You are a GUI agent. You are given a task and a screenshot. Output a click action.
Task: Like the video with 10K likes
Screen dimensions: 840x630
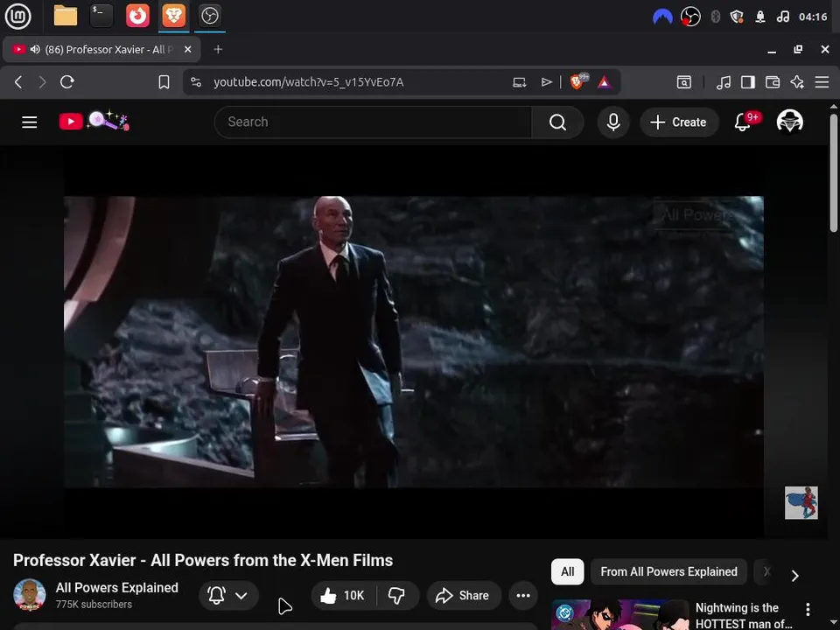click(x=343, y=595)
